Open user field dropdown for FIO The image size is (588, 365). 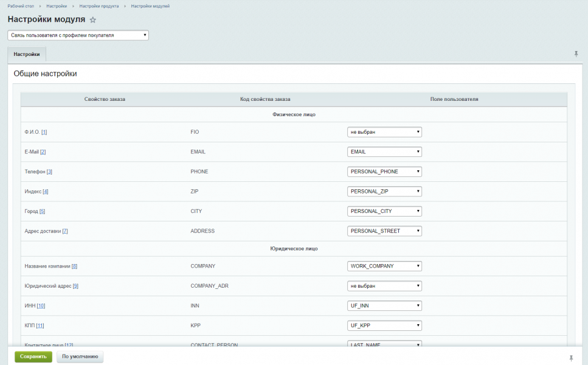384,132
